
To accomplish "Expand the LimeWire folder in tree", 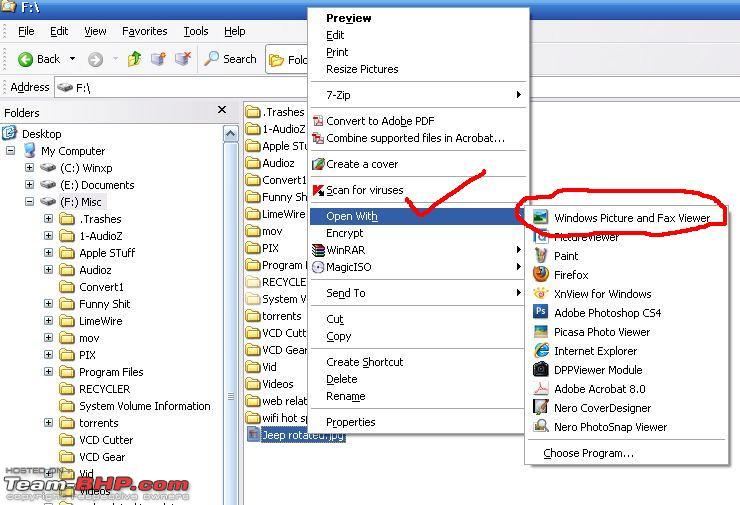I will click(48, 321).
